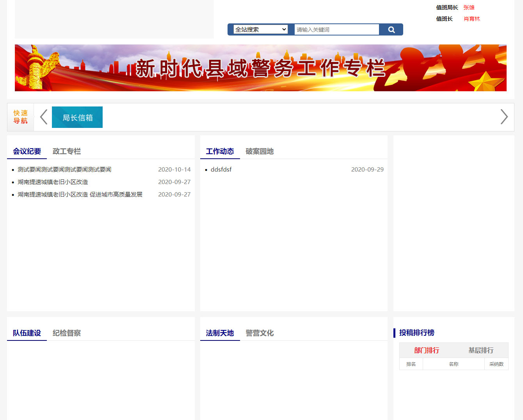Switch to the 基层排行 ranking tab
The image size is (523, 420).
[x=481, y=350]
